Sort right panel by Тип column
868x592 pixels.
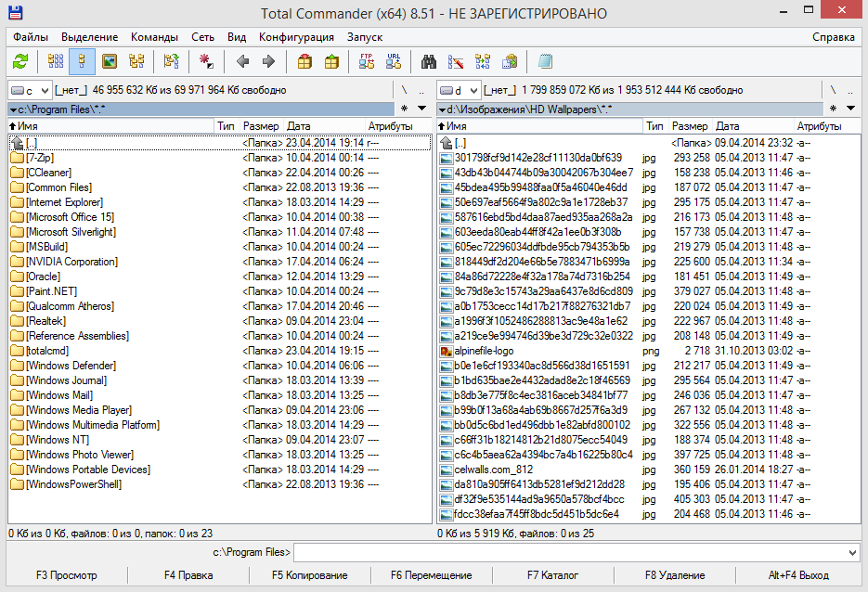[654, 126]
